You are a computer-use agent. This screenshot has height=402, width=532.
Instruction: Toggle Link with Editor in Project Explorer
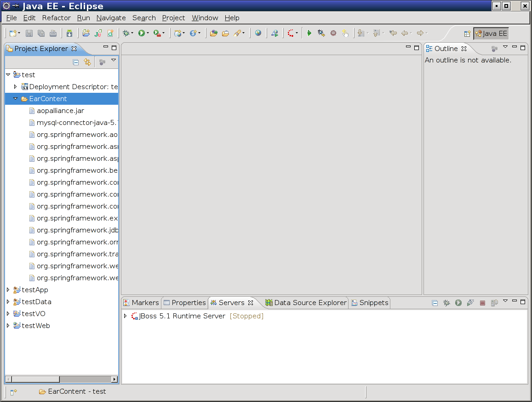click(x=87, y=62)
